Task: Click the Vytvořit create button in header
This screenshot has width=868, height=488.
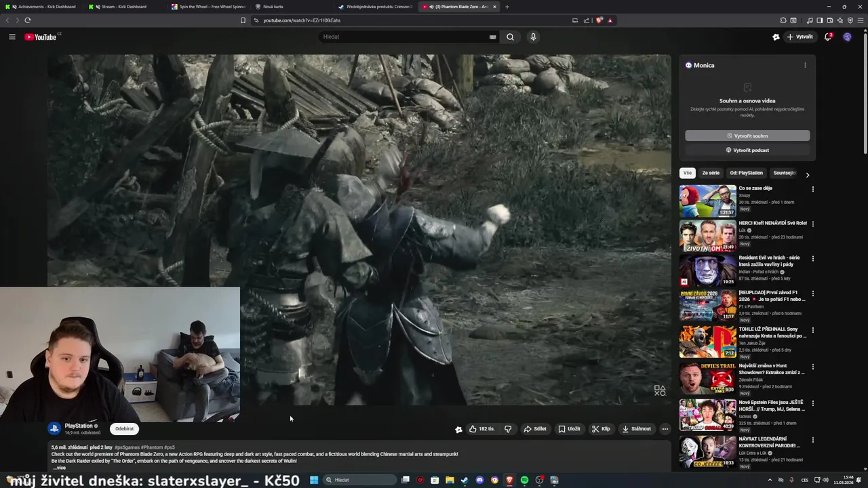Action: point(800,37)
